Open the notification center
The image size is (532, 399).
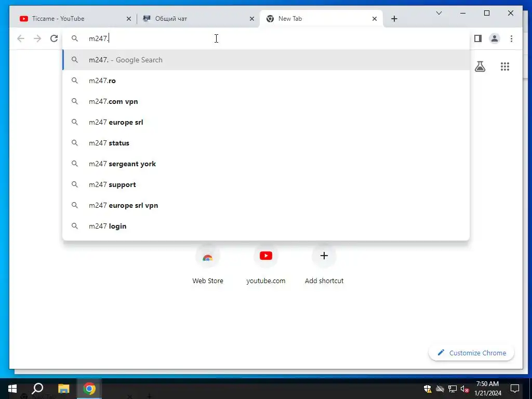click(x=515, y=389)
